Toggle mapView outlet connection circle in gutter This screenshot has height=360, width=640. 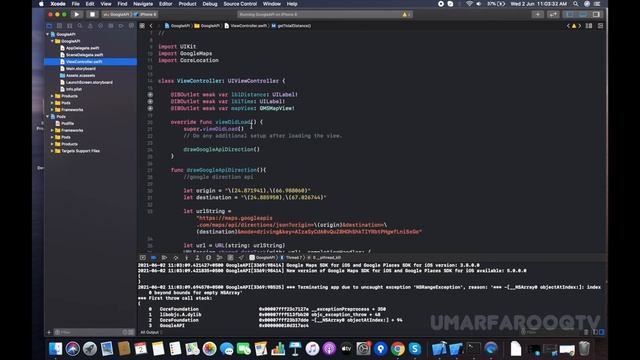tap(150, 109)
